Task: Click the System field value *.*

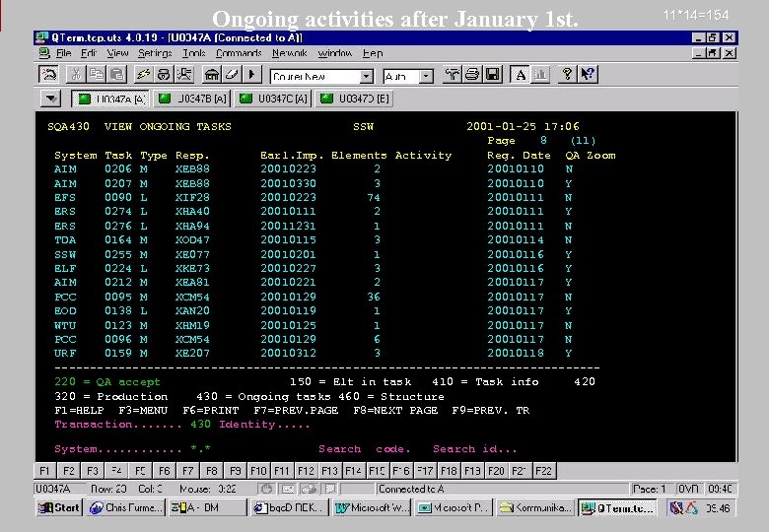Action: point(200,448)
